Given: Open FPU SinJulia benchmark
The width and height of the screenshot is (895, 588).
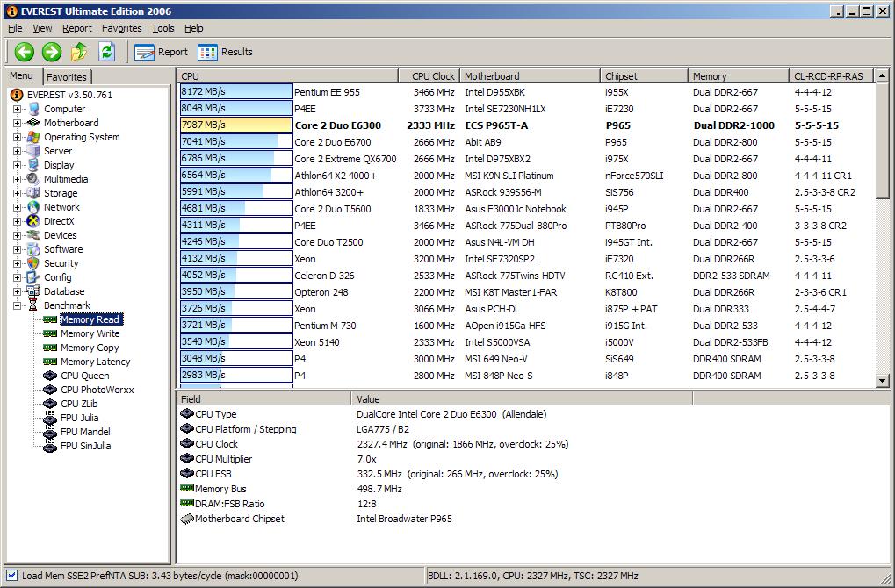Looking at the screenshot, I should pos(85,446).
